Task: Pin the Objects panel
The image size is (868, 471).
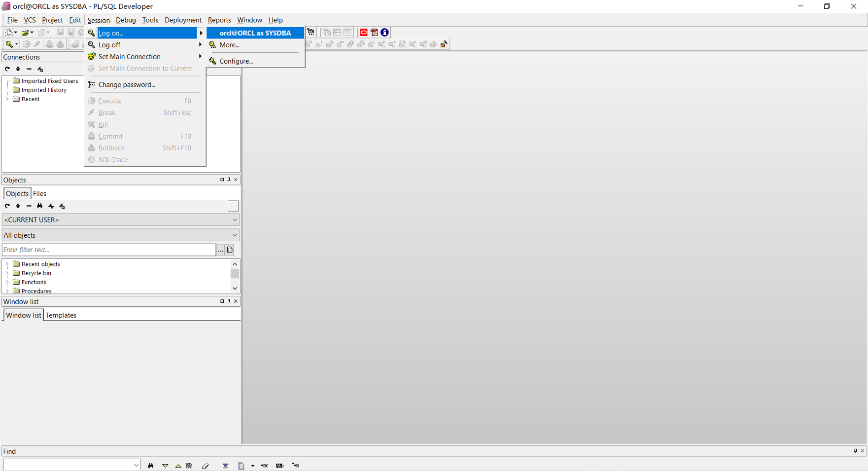Action: (229, 180)
